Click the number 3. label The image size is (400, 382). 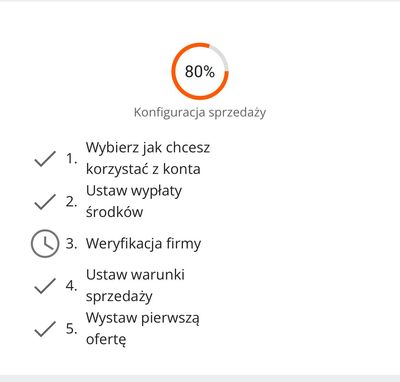pos(71,243)
